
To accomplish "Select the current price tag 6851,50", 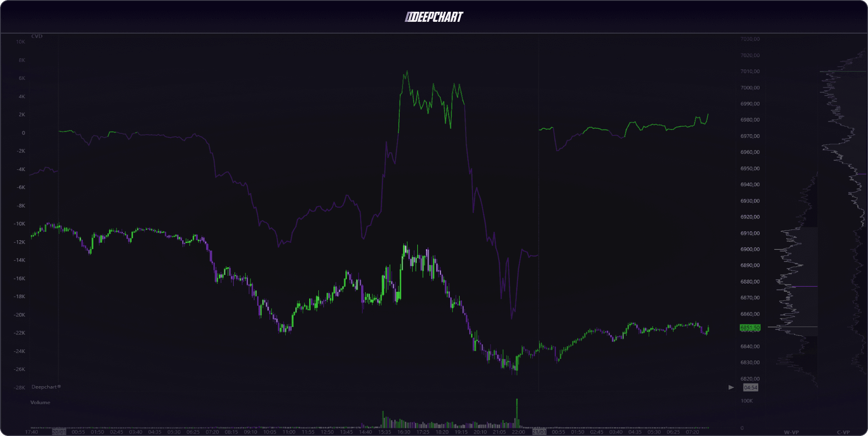I will click(750, 327).
